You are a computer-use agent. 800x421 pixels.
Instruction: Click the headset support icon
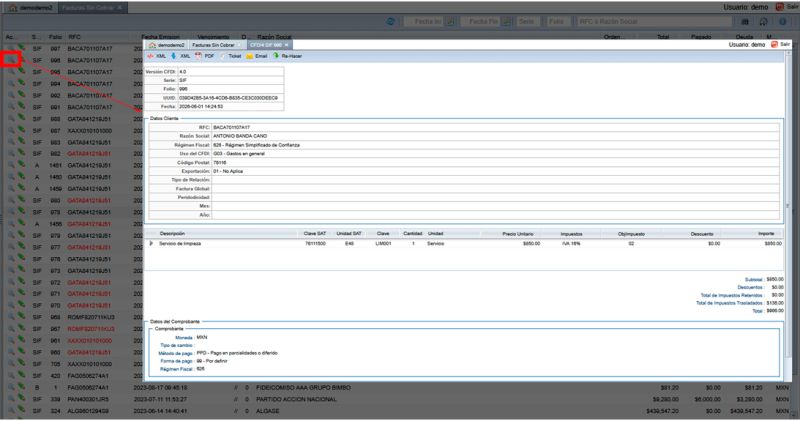[x=764, y=21]
